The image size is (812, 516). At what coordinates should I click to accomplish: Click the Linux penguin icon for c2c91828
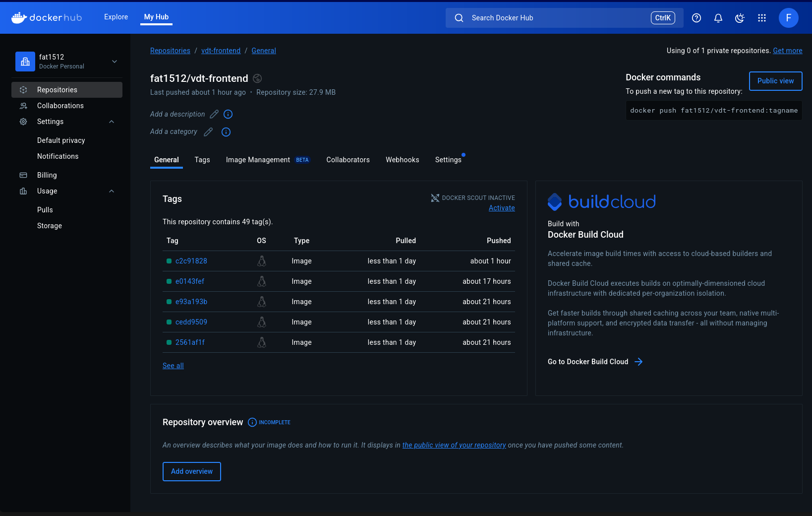[x=262, y=261]
